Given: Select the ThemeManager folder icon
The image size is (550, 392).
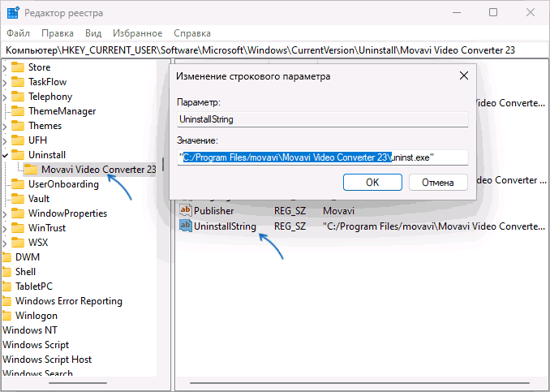Looking at the screenshot, I should point(18,111).
